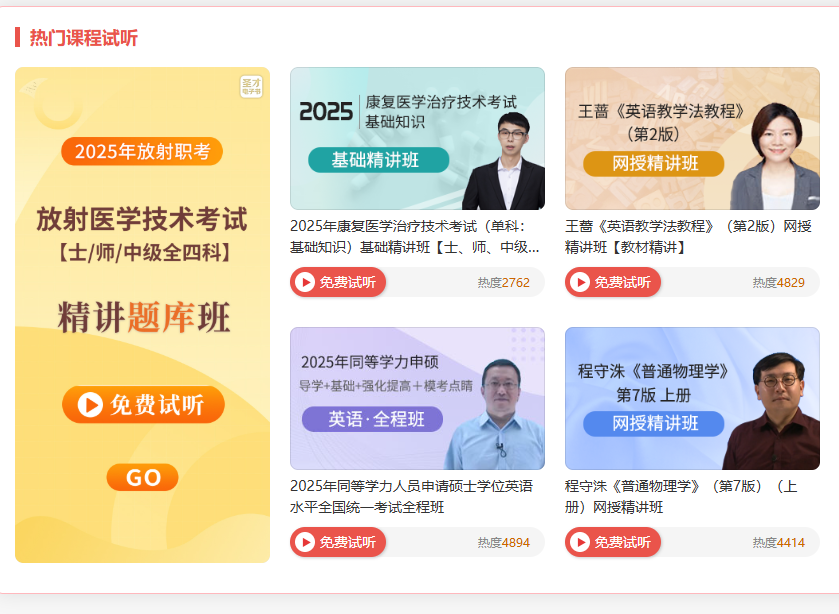
Task: Select 程守洙 普通物理学 course thumbnail
Action: click(692, 398)
